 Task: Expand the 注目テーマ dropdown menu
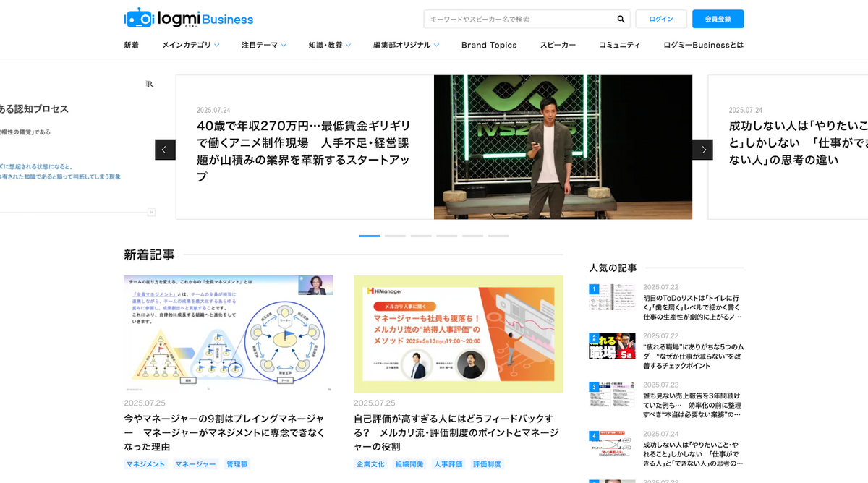[263, 45]
